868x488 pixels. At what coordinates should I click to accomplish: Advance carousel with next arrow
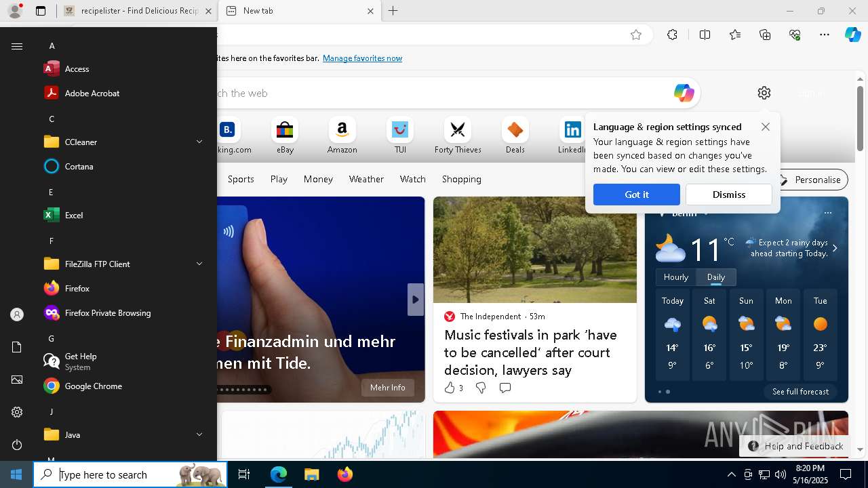pyautogui.click(x=416, y=300)
